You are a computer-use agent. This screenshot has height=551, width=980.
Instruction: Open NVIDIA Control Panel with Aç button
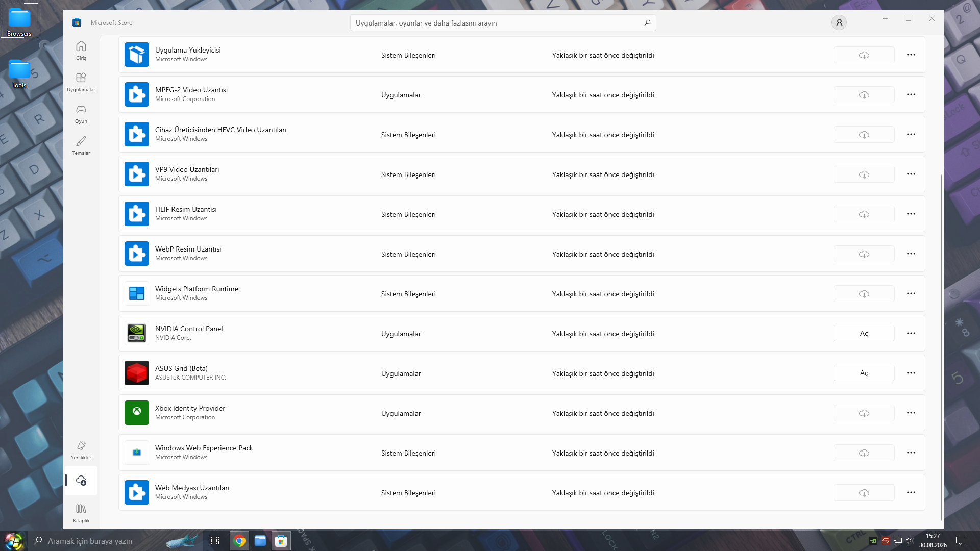864,334
